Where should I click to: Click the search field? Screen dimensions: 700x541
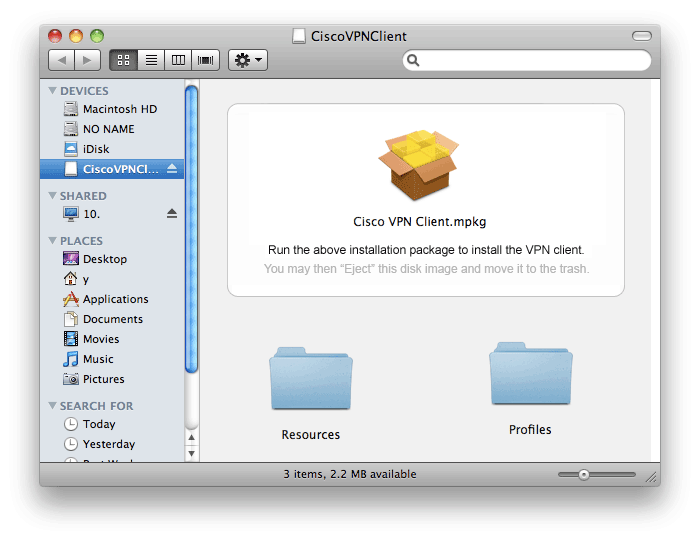coord(527,60)
